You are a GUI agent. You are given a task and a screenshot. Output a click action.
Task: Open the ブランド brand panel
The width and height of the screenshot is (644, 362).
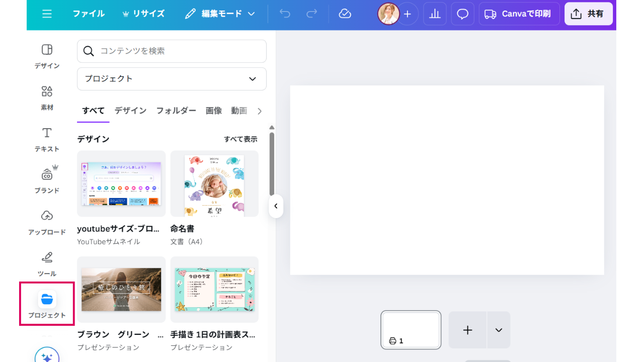pos(47,180)
